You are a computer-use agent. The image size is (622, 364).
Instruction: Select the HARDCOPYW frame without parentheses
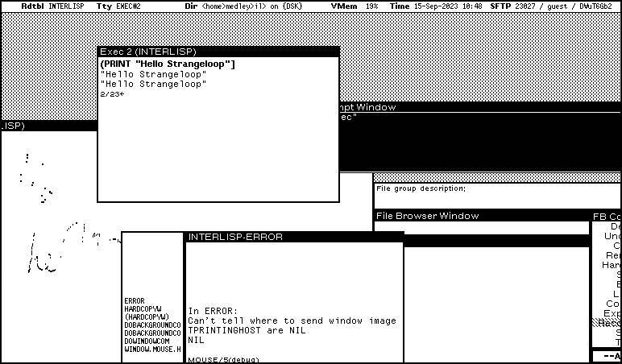(x=145, y=308)
